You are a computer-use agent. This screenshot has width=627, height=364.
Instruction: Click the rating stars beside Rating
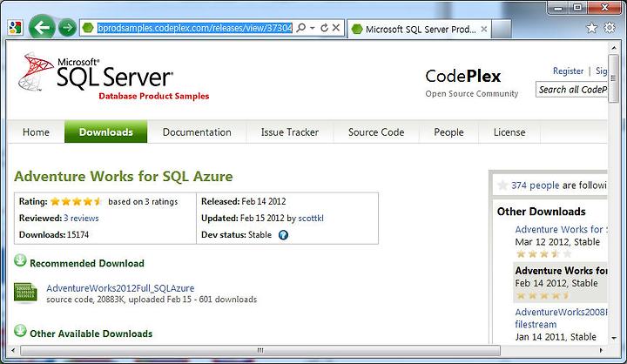click(x=76, y=202)
